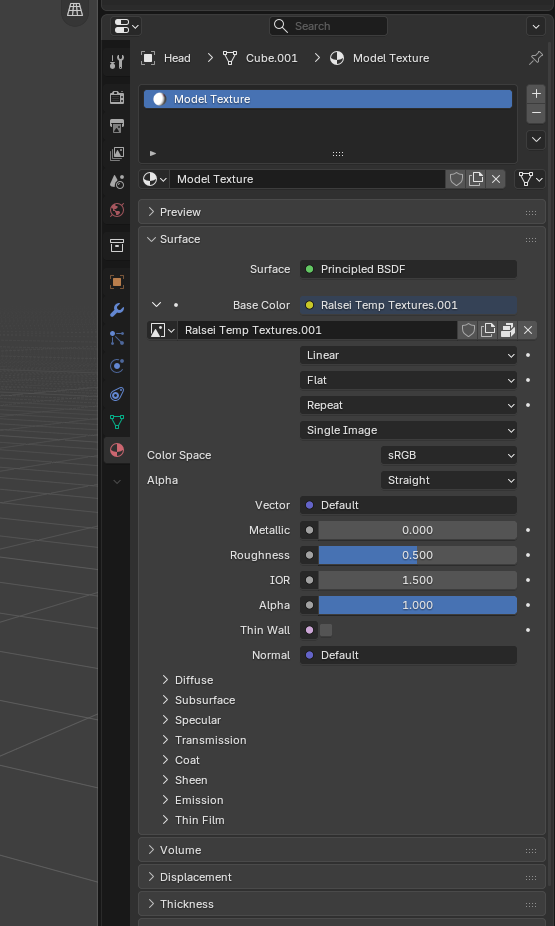
Task: Enable the Thin Wall checkbox
Action: coord(325,630)
